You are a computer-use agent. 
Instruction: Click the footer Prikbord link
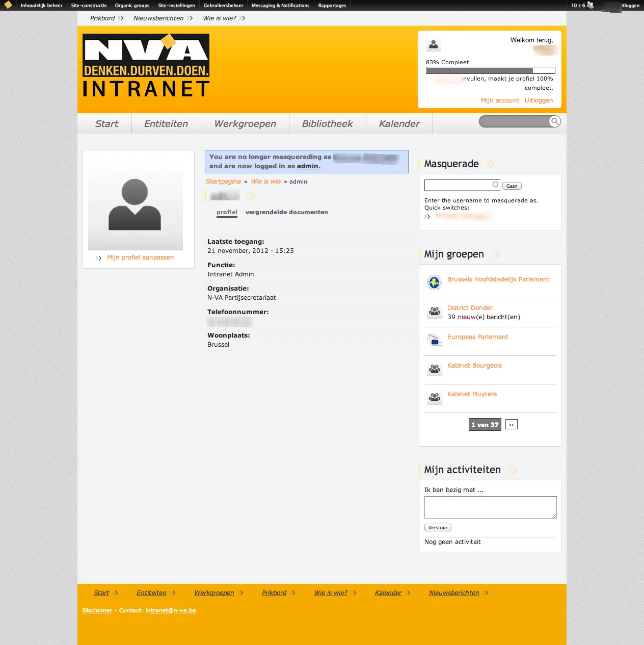pyautogui.click(x=274, y=593)
